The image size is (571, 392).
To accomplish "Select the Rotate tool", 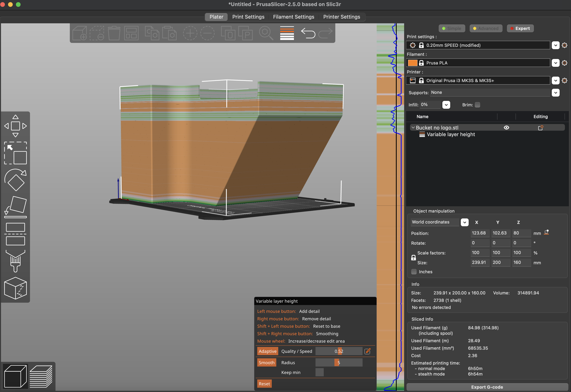I will pos(15,180).
